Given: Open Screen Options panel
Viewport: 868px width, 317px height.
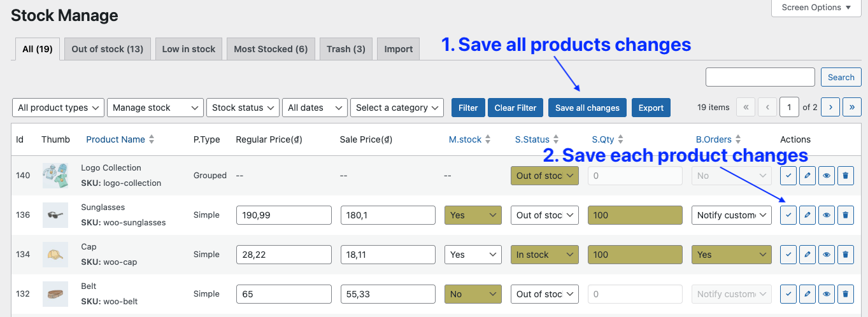Looking at the screenshot, I should (x=816, y=8).
